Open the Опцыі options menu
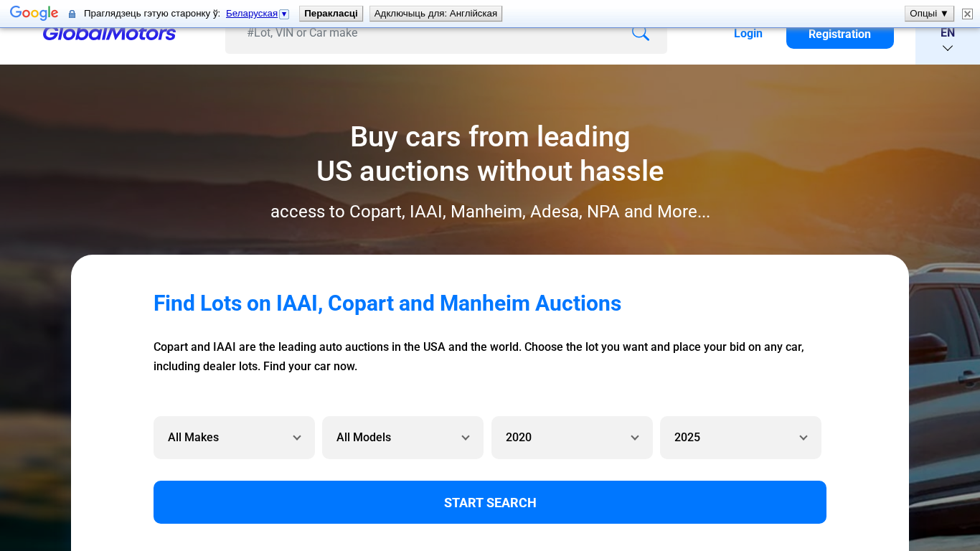This screenshot has width=980, height=551. [929, 14]
